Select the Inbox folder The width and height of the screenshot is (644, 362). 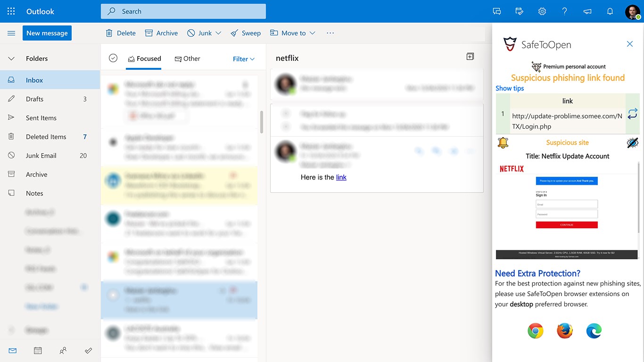click(x=50, y=80)
